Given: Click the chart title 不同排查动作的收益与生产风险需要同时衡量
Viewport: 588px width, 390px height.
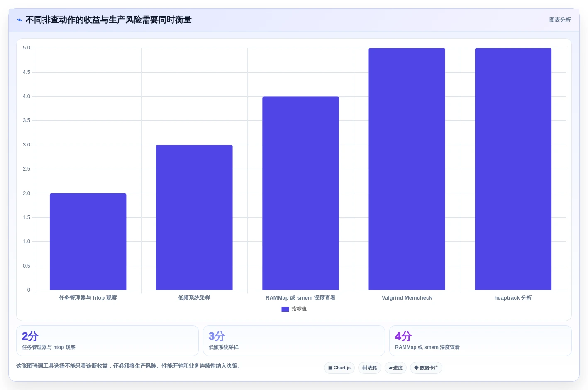Looking at the screenshot, I should tap(108, 20).
